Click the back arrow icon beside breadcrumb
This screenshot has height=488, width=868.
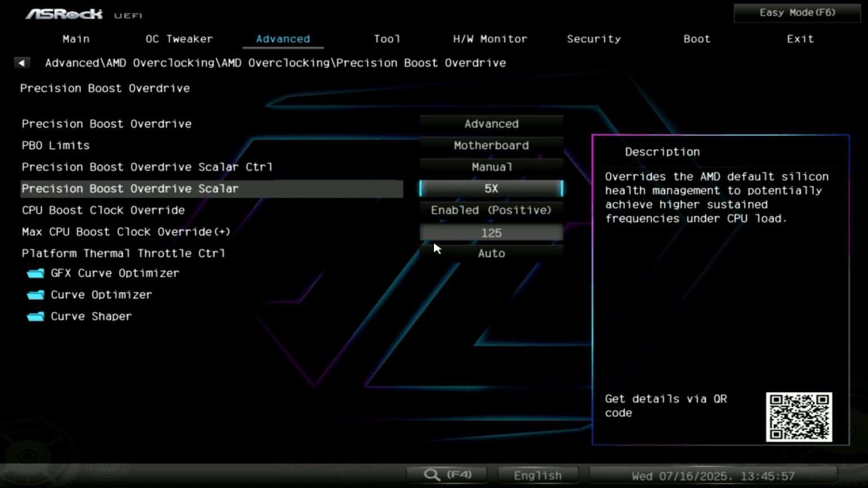[21, 63]
